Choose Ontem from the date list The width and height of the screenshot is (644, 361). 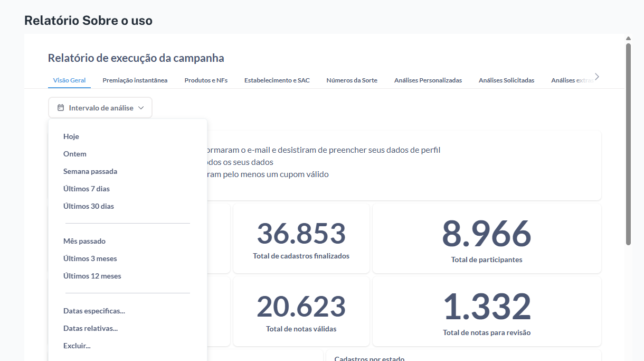click(x=75, y=154)
